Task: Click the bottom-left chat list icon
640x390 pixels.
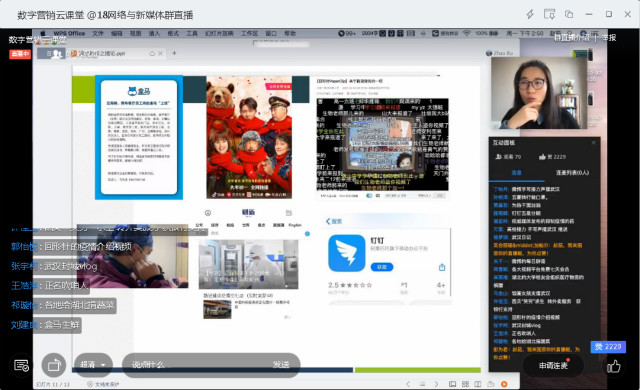Action: click(x=21, y=366)
